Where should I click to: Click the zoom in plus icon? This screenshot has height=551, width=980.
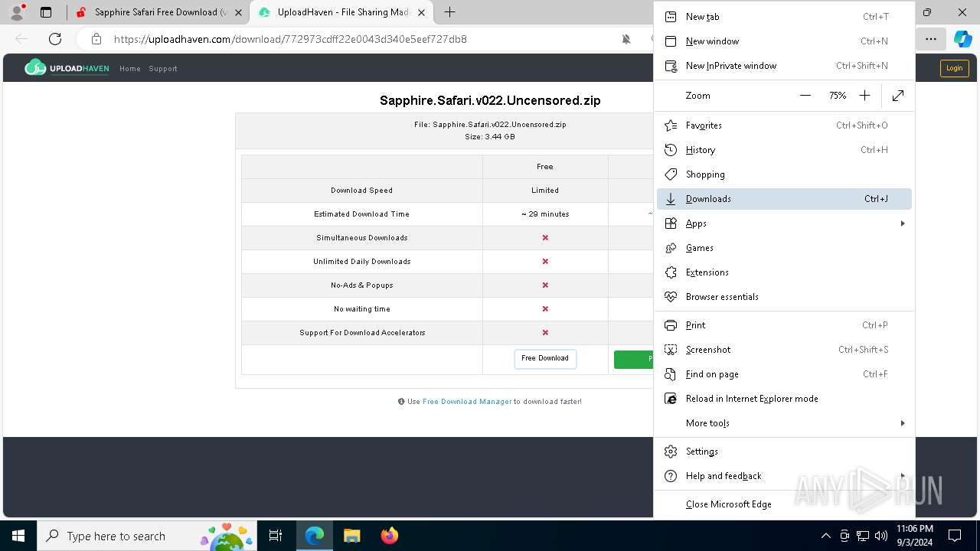[864, 96]
